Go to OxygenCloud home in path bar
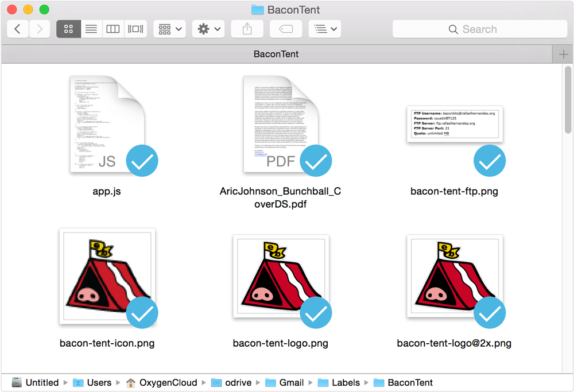This screenshot has height=392, width=574. (x=161, y=382)
